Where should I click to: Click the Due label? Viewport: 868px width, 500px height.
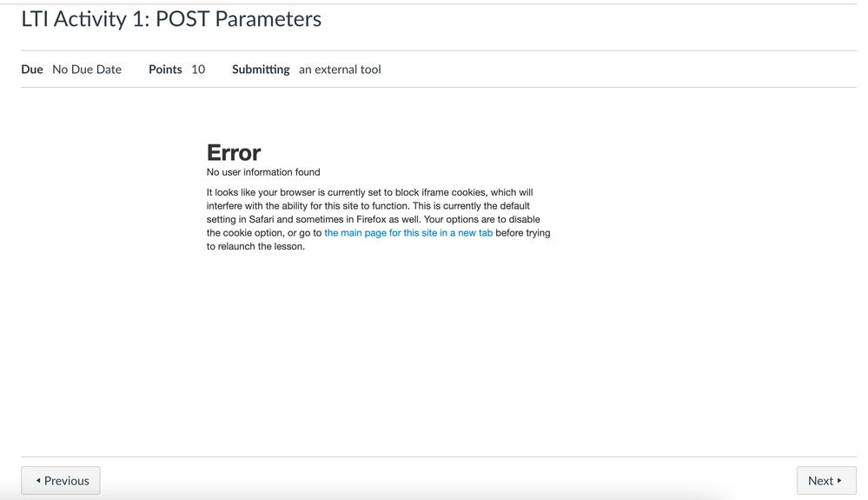(x=32, y=70)
